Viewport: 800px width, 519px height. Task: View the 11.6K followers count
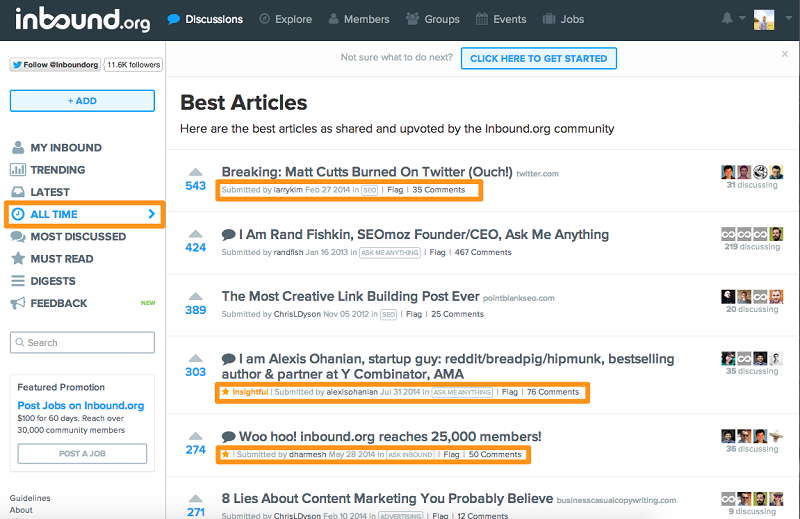[134, 65]
